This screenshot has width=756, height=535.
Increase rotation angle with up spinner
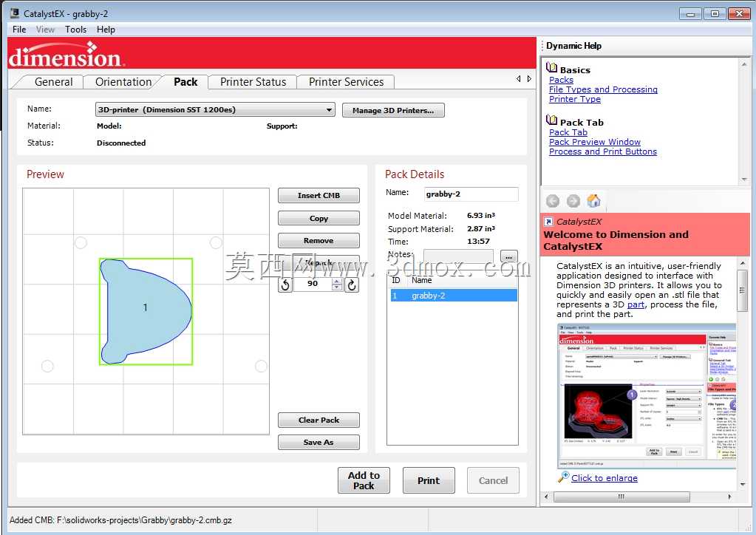coord(337,281)
